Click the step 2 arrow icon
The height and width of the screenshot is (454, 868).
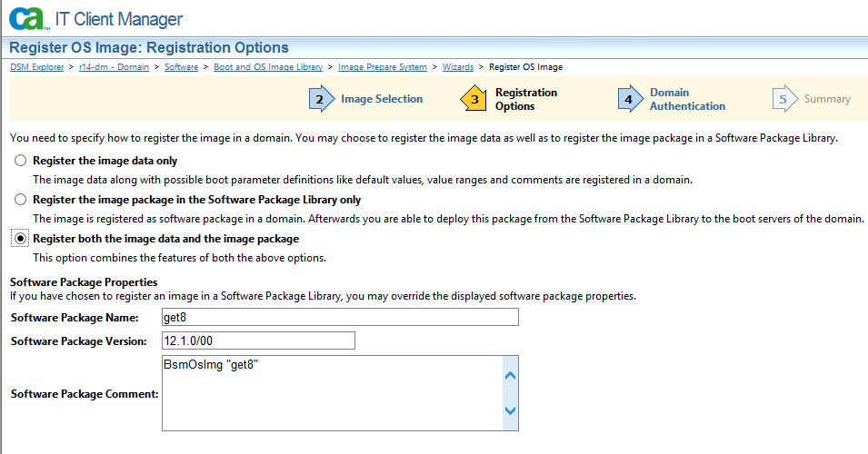point(321,99)
